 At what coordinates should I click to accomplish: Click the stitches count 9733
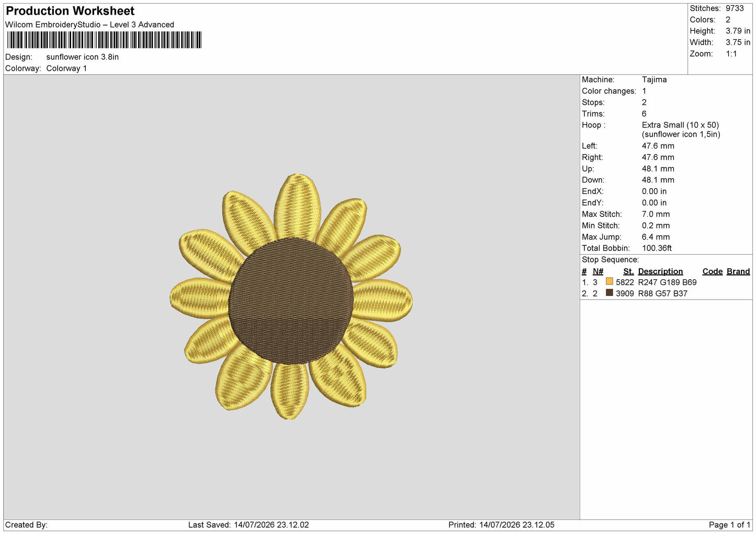[735, 8]
